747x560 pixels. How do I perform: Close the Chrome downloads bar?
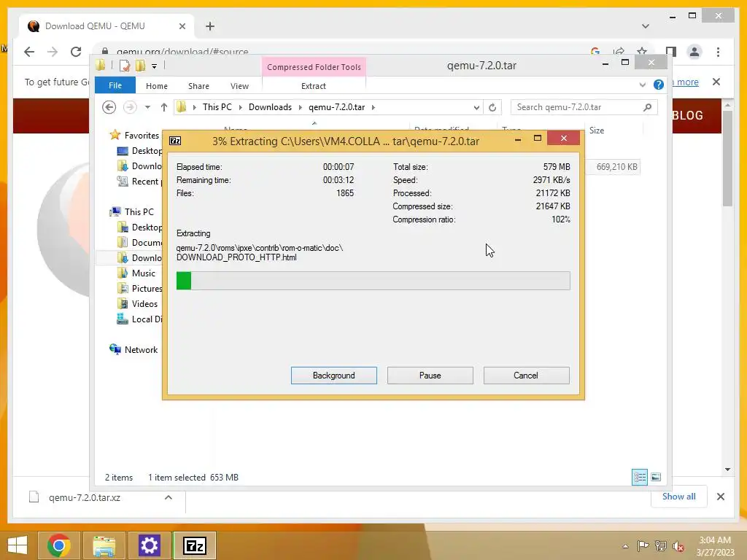click(720, 497)
